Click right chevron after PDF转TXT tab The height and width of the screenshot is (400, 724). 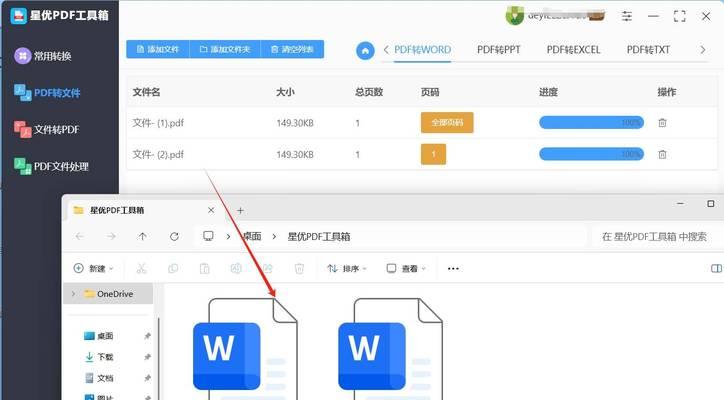[x=703, y=49]
